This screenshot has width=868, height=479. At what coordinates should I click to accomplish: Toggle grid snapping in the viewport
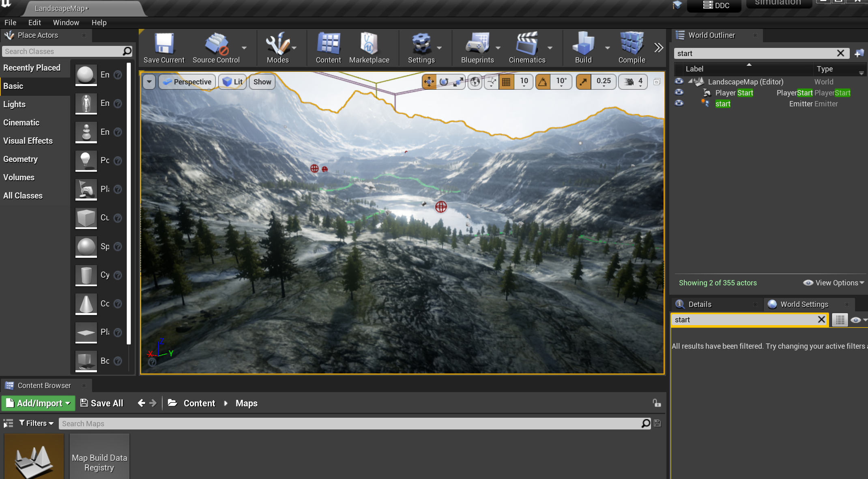click(x=506, y=82)
